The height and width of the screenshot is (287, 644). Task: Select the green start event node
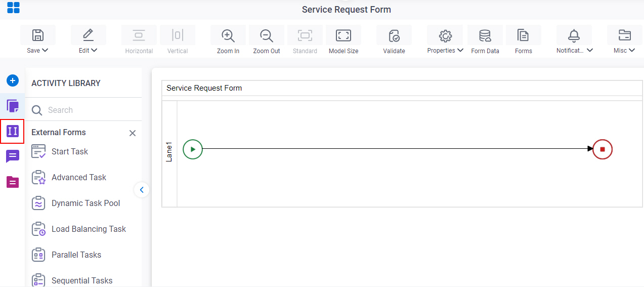click(193, 149)
